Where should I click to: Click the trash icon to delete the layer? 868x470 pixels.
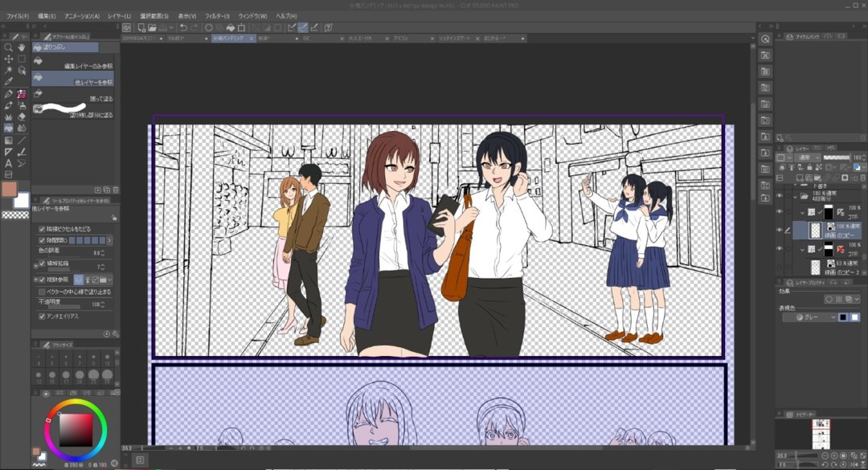click(862, 178)
